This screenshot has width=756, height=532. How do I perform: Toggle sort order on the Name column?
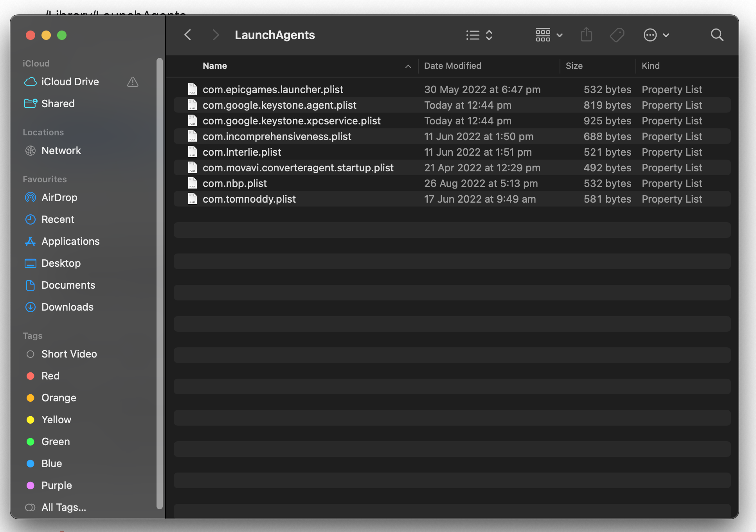(x=408, y=66)
